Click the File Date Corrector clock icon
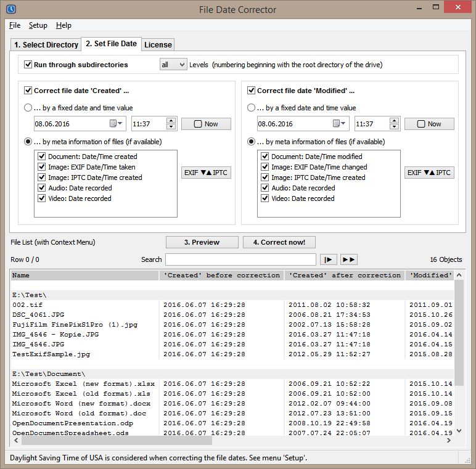The height and width of the screenshot is (469, 476). click(10, 9)
